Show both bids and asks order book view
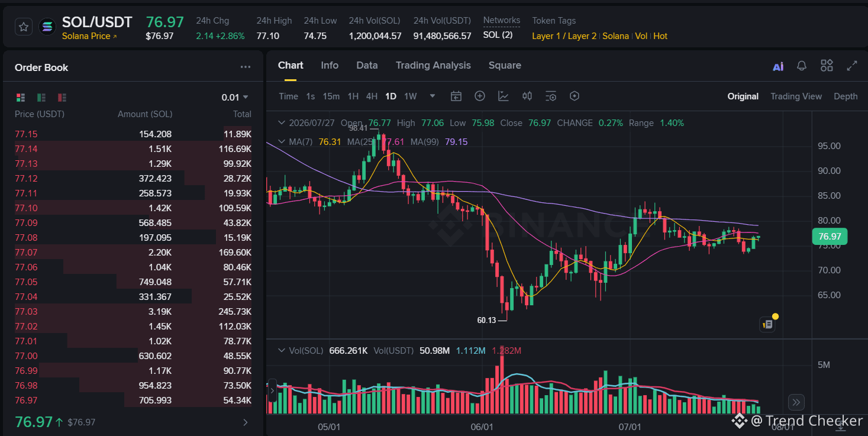Screen dimensions: 868x436 coord(21,97)
